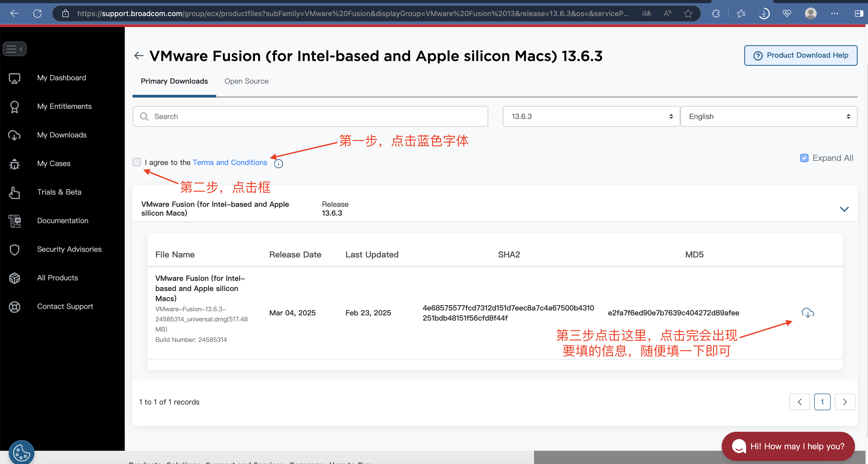Reload the page with refresh icon
868x464 pixels.
37,14
